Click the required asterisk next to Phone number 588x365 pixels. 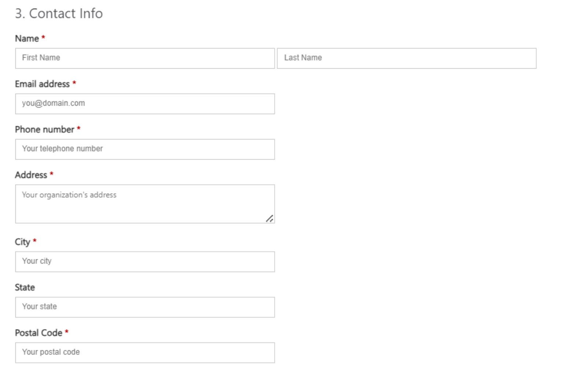[x=78, y=129]
